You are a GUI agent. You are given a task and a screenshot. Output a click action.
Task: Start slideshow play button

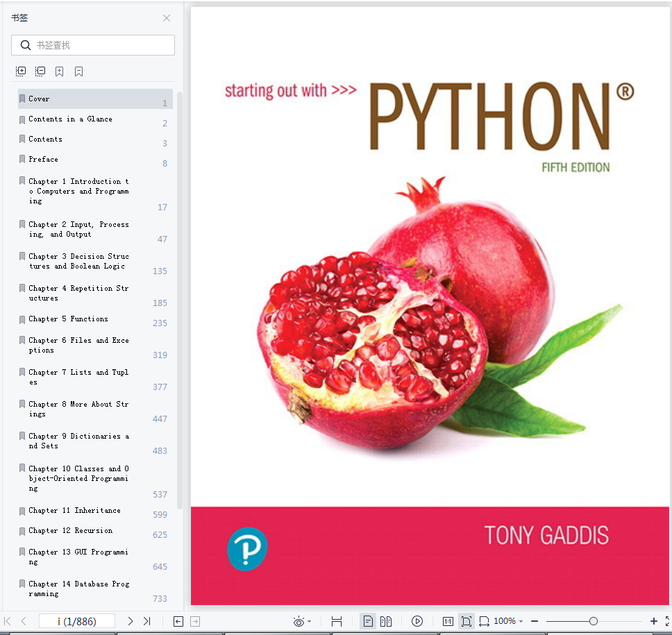417,621
